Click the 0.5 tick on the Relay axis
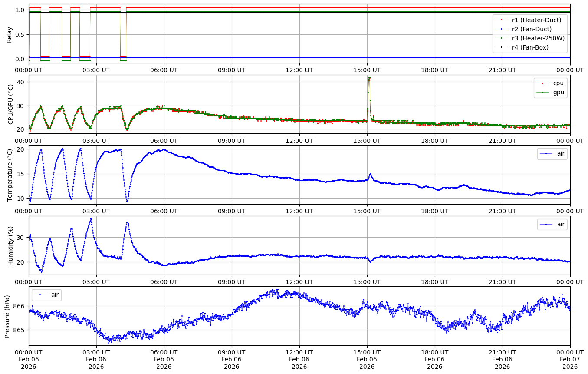Screen dimensions: 588x374 coord(20,34)
